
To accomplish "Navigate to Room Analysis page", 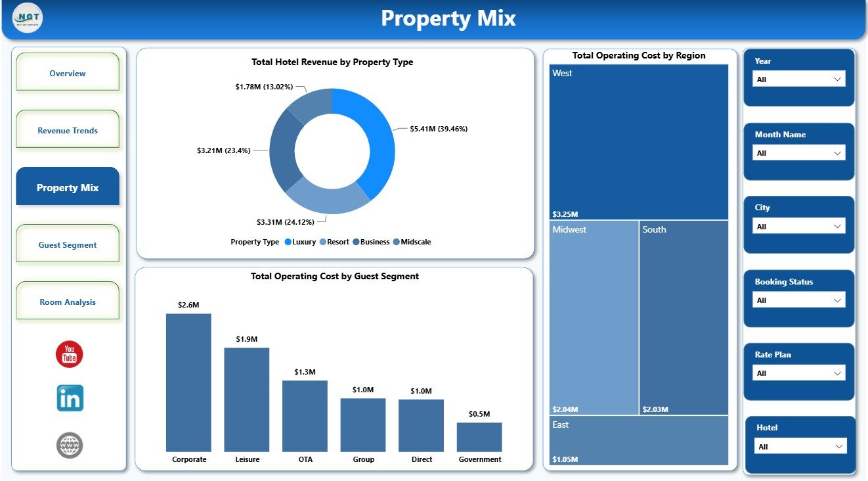I will pyautogui.click(x=68, y=301).
